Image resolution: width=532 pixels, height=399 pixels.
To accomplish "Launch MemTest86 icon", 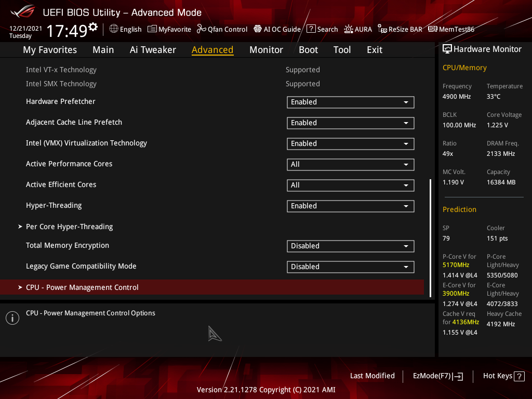I will (x=433, y=29).
